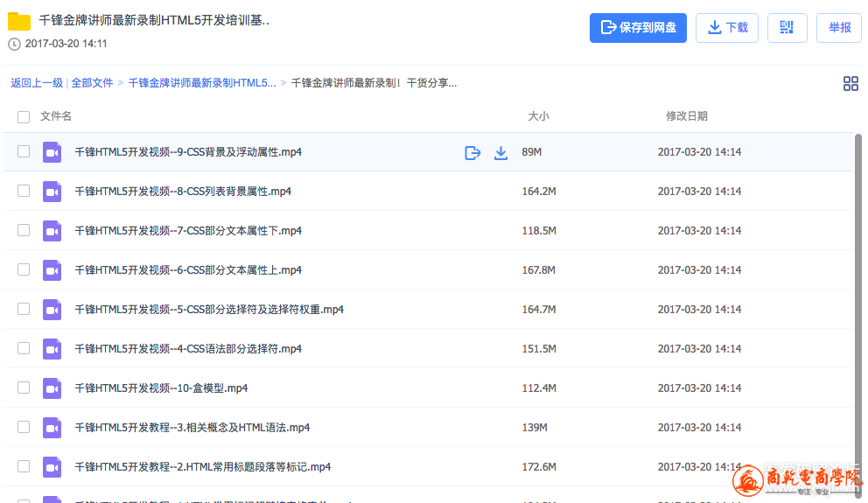Click save-to-disk icon on 9-CSS背景 row
This screenshot has height=503, width=868.
click(x=472, y=153)
